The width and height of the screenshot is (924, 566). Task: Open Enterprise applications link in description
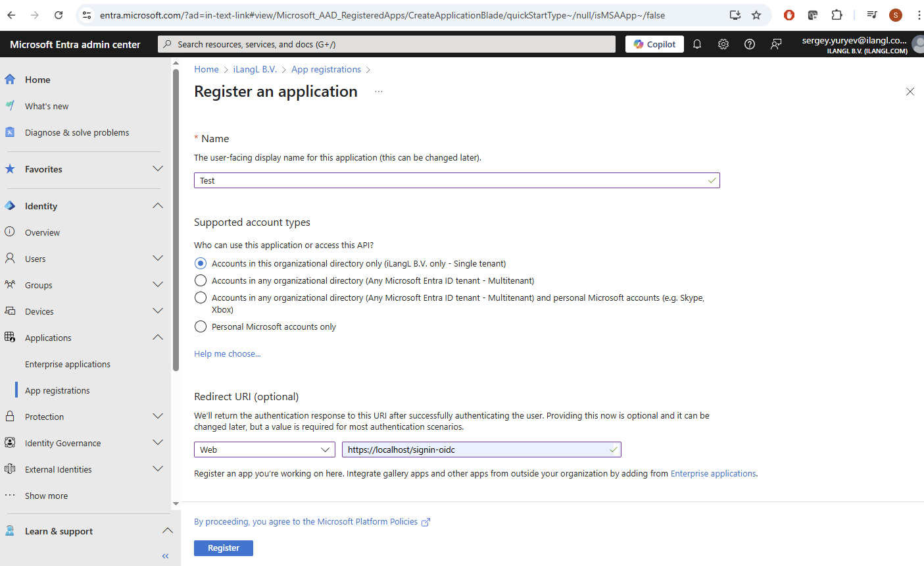coord(714,473)
